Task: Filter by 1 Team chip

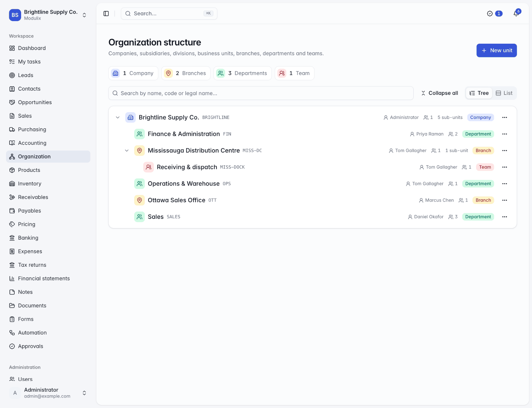Action: pyautogui.click(x=295, y=73)
